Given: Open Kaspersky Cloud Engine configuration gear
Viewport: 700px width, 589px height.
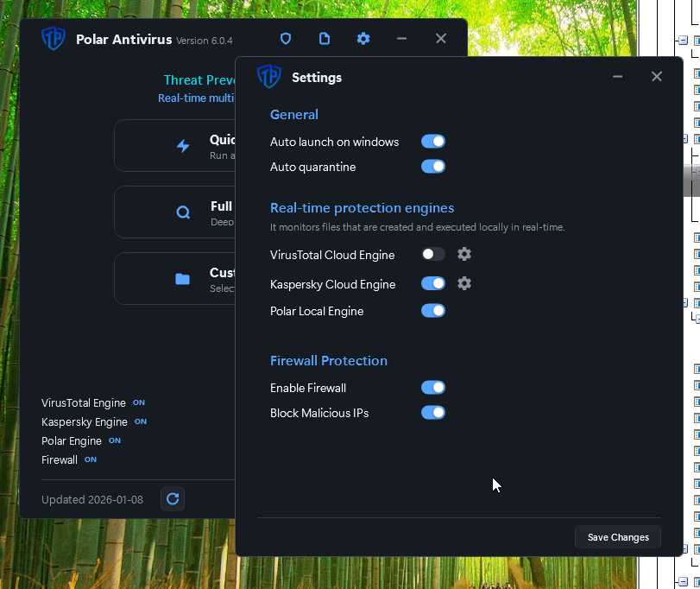Looking at the screenshot, I should coord(464,283).
